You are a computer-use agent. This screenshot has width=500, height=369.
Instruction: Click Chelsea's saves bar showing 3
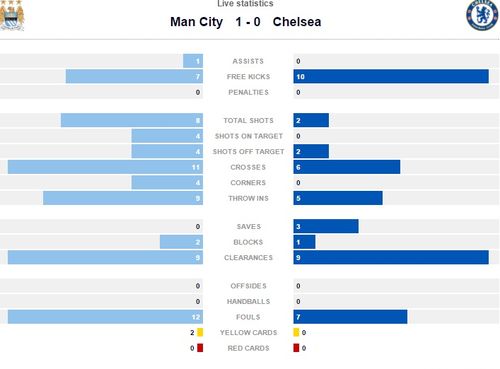pyautogui.click(x=326, y=227)
